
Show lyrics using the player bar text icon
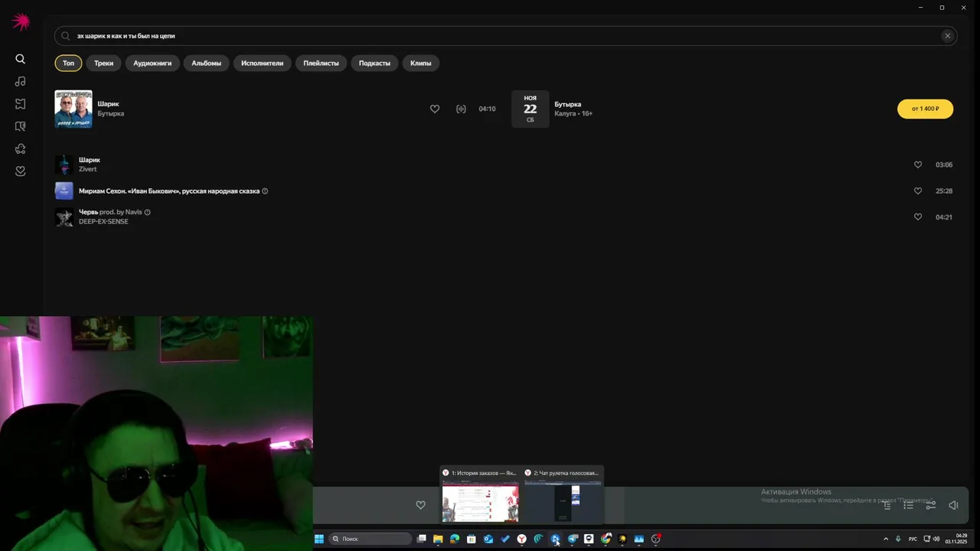[x=887, y=505]
